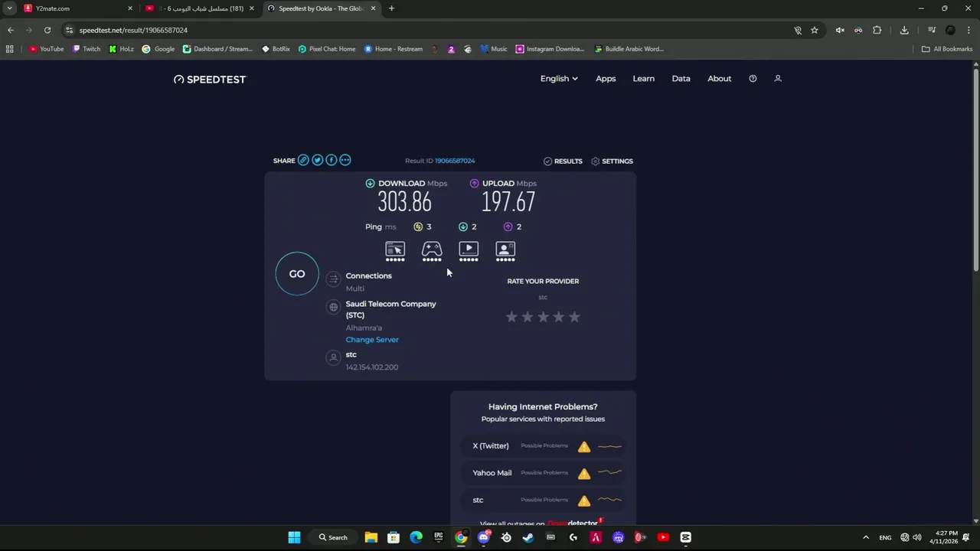Switch to the Y2mate.com tab
Image resolution: width=980 pixels, height=551 pixels.
coord(77,8)
